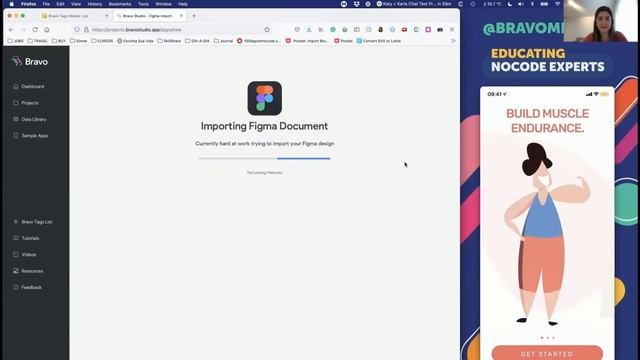Click the downloads arrow toolbar icon
This screenshot has width=640, height=360.
tap(309, 29)
